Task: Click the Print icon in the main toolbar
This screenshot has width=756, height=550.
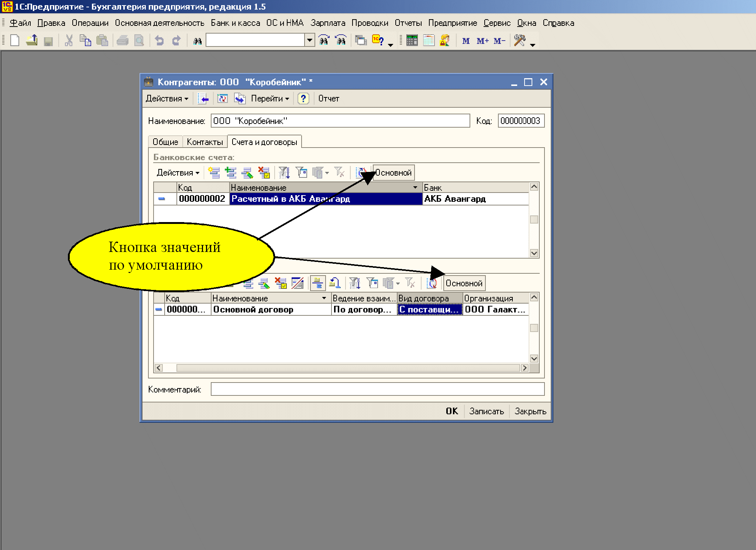Action: pos(122,40)
